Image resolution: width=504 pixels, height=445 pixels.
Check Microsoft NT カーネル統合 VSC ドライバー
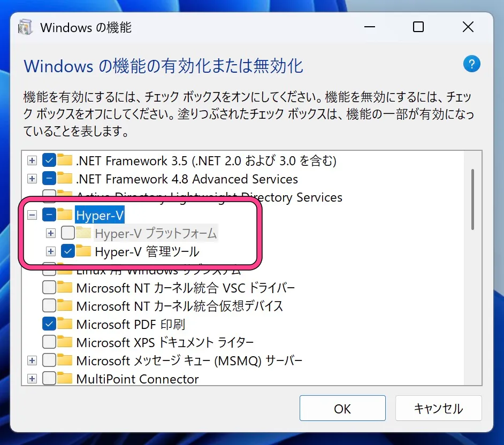50,288
